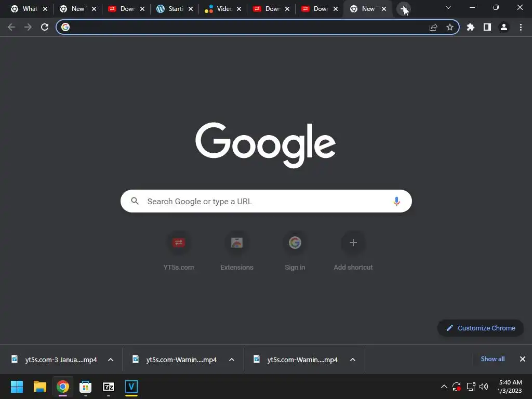This screenshot has height=399, width=532.
Task: Open the V application in taskbar
Action: point(131,387)
